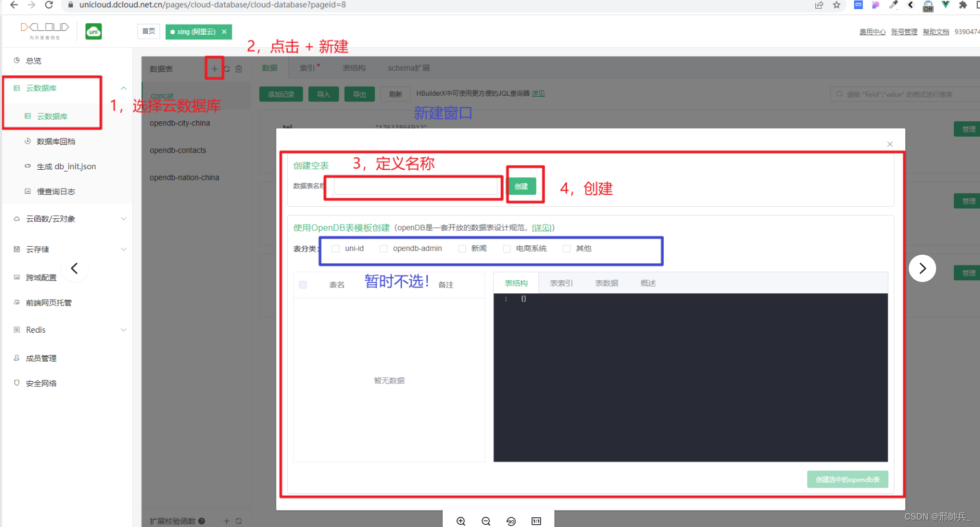Click the green uniCloud logo icon
The height and width of the screenshot is (527, 980).
93,31
